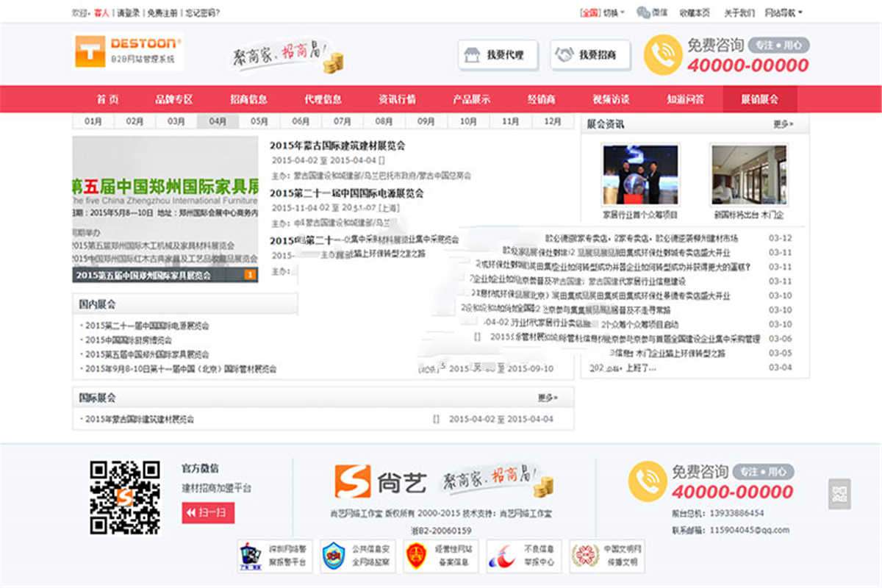Open the 微信 WeChat icon link
The width and height of the screenshot is (882, 588).
pyautogui.click(x=651, y=12)
